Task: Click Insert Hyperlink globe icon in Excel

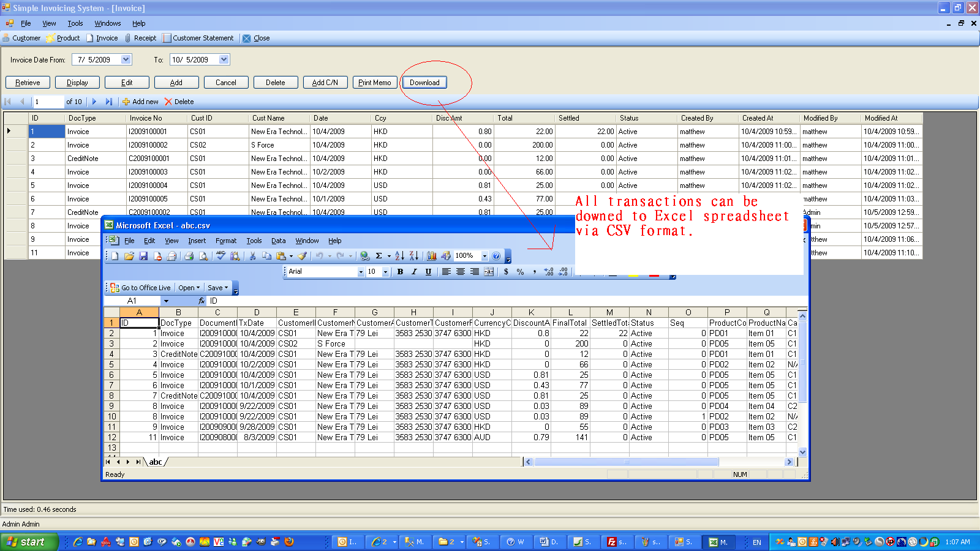Action: (x=364, y=256)
